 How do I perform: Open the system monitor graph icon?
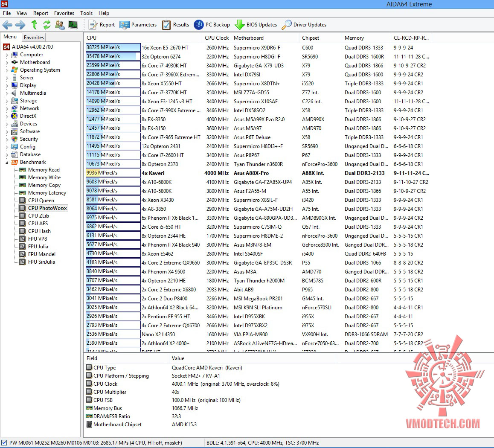(x=73, y=25)
